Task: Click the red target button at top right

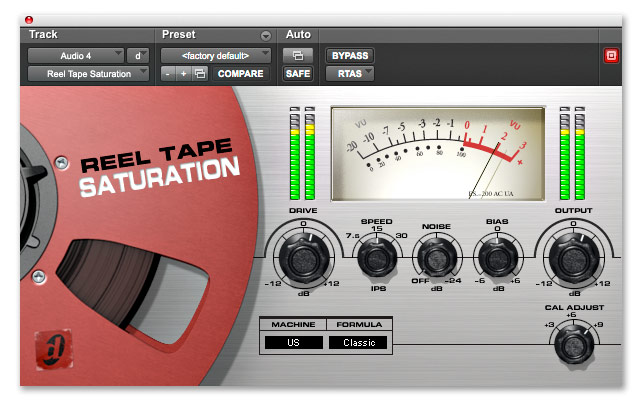Action: click(x=611, y=56)
